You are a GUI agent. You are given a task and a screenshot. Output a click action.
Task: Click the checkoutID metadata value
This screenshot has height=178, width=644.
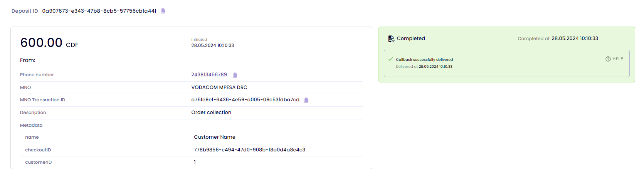249,150
